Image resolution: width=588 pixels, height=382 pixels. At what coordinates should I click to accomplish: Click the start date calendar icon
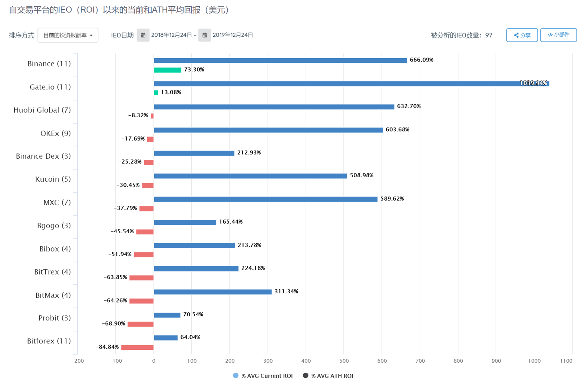pos(143,35)
